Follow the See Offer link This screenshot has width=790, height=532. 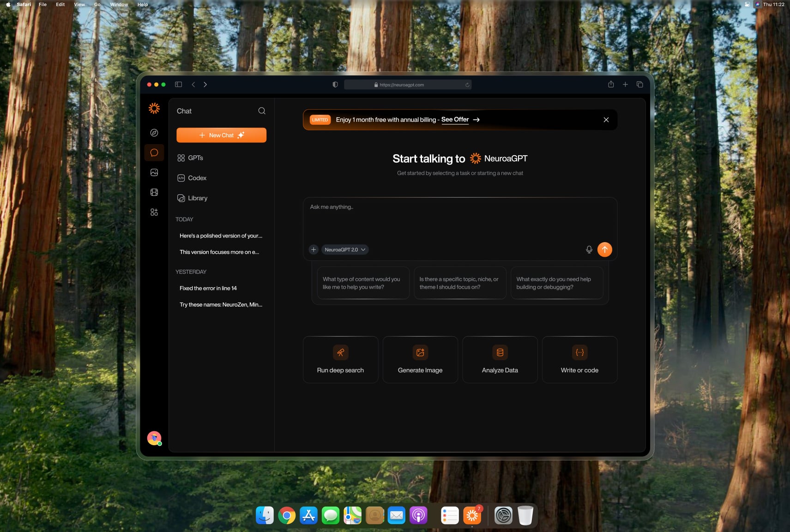(455, 120)
